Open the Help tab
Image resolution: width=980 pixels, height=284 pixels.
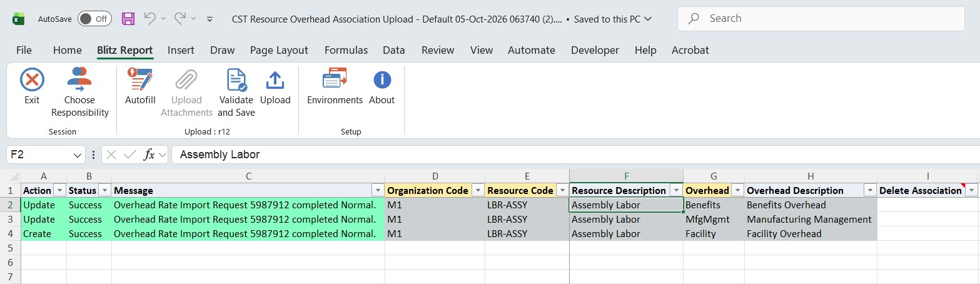pyautogui.click(x=645, y=50)
